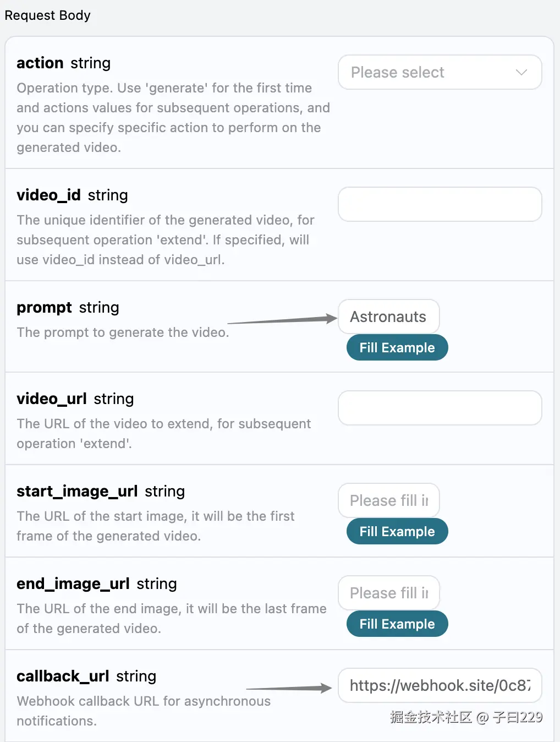Click the bold "prompt" parameter name
The height and width of the screenshot is (742, 560).
click(x=44, y=307)
